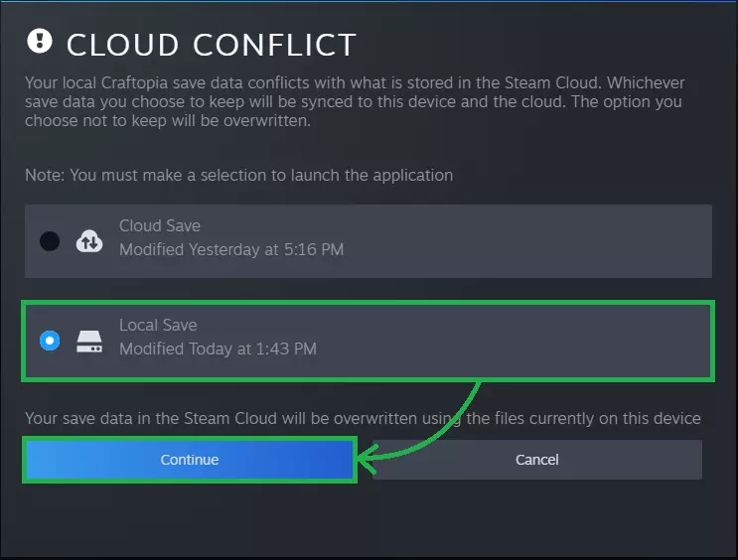Click "Modified Yesterday at 5:16 PM" text
Image resolution: width=738 pixels, height=560 pixels.
point(230,249)
